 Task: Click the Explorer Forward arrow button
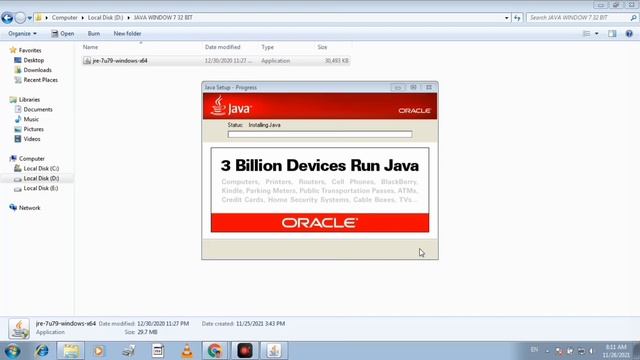tap(20, 18)
